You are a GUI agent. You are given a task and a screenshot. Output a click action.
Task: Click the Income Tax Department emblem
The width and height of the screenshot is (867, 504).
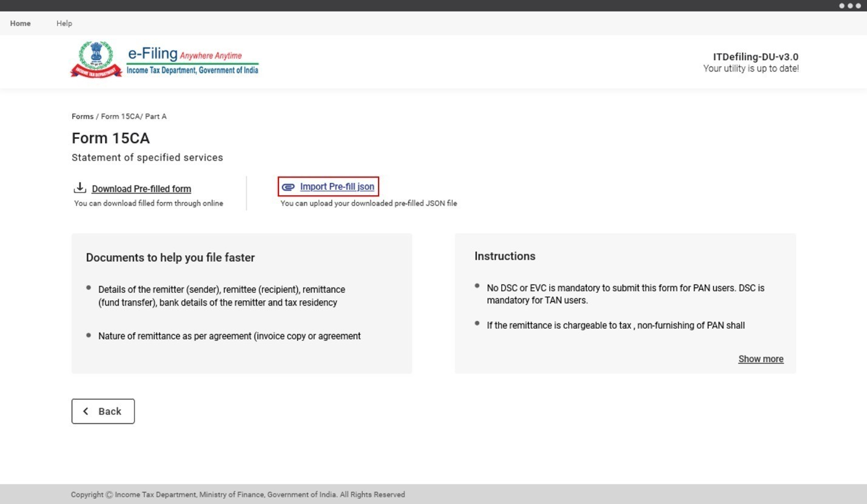coord(96,59)
